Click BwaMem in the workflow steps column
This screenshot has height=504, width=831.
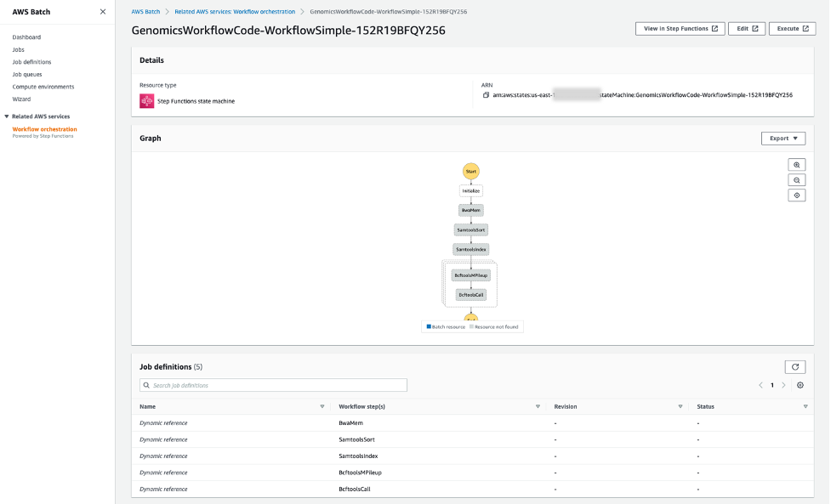point(350,423)
